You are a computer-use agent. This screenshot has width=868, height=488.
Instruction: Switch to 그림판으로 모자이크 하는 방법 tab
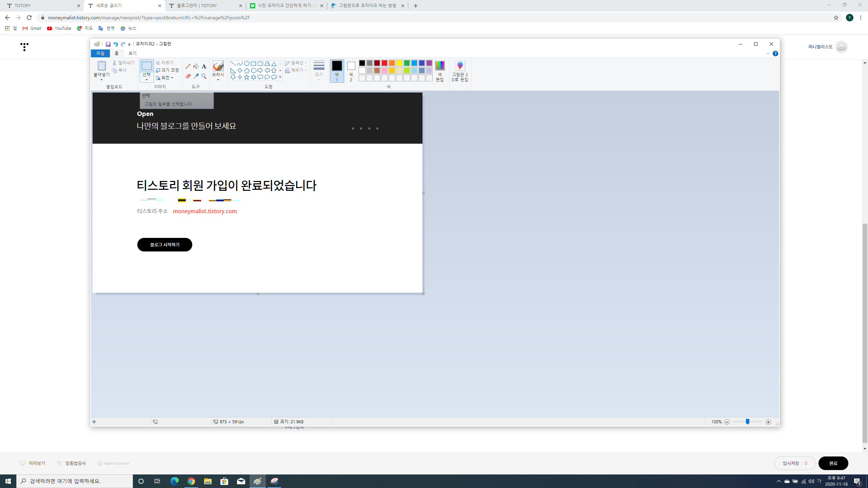click(x=368, y=6)
